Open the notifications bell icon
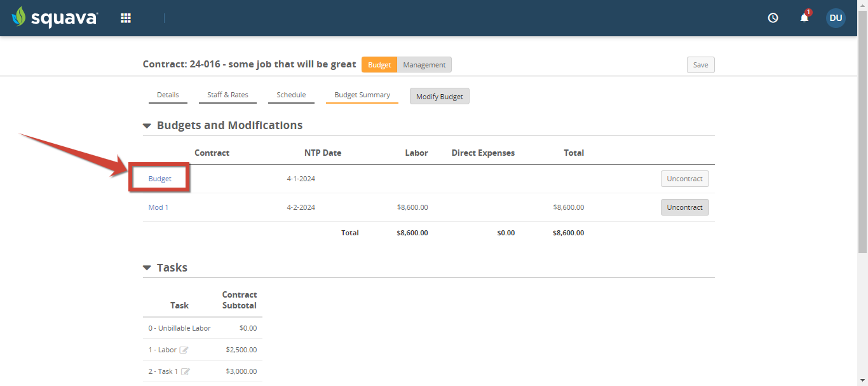This screenshot has width=868, height=386. (804, 18)
